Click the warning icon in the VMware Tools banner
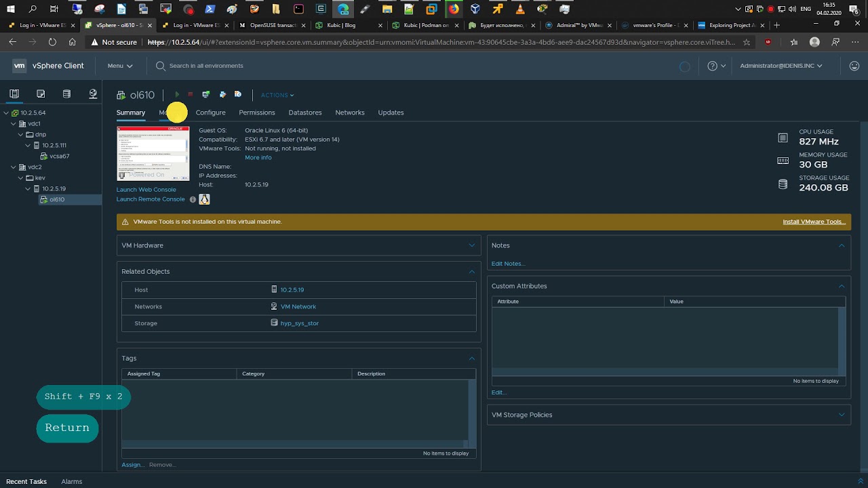 tap(125, 222)
